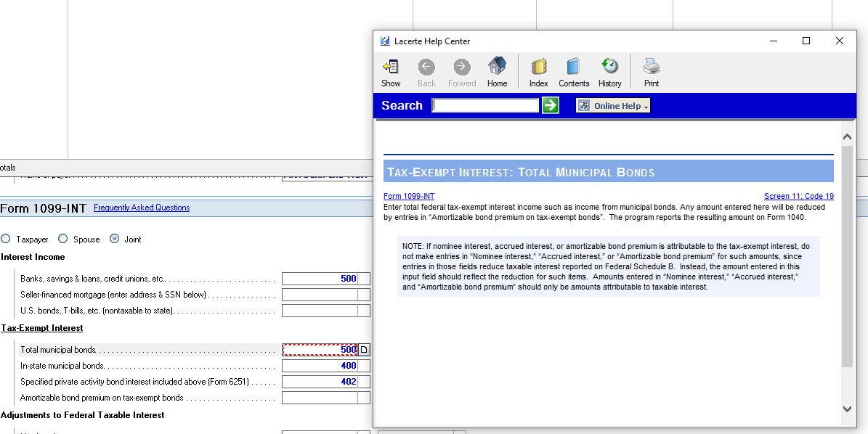Viewport: 868px width, 434px height.
Task: Select the Joint radio button
Action: click(115, 239)
